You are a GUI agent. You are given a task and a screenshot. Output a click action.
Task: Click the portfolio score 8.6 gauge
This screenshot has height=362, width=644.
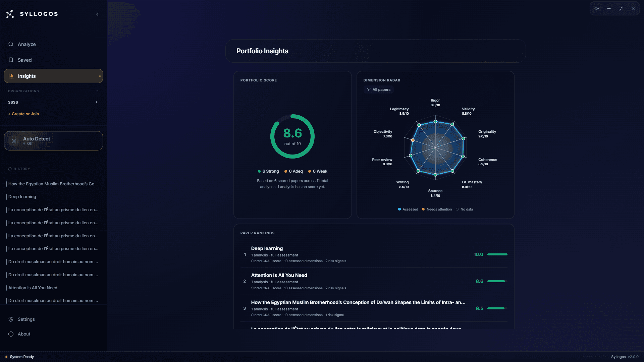[292, 136]
